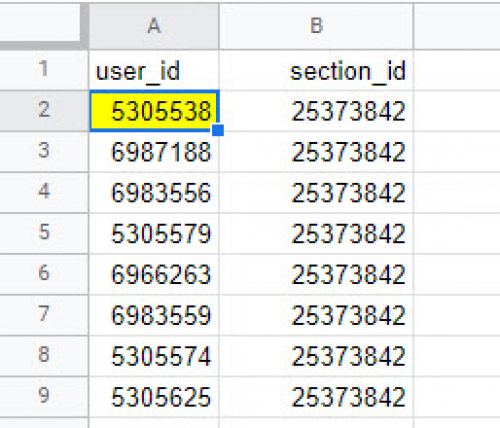Select cell containing 6966263

pyautogui.click(x=154, y=274)
